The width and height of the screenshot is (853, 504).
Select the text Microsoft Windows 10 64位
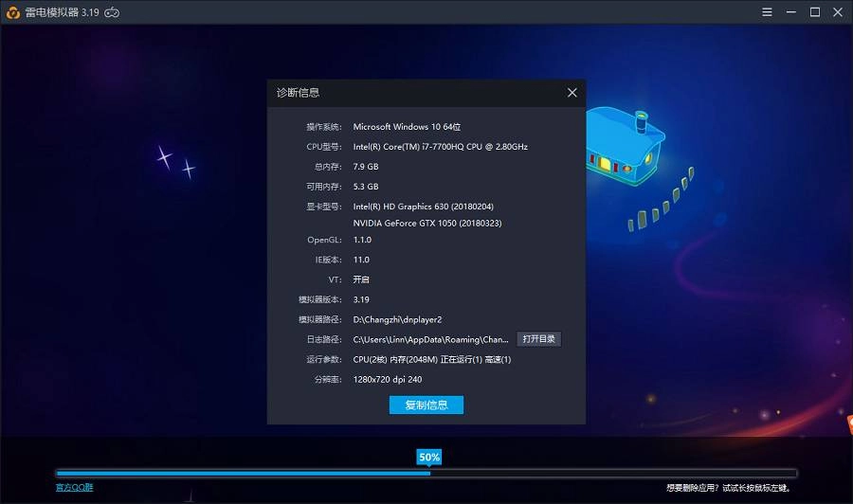tap(407, 127)
